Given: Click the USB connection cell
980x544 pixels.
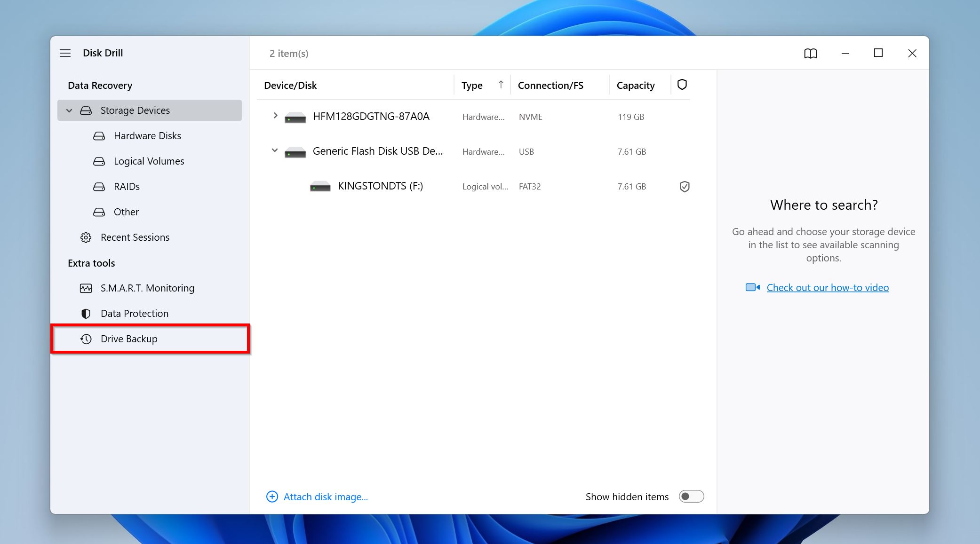Looking at the screenshot, I should 526,152.
